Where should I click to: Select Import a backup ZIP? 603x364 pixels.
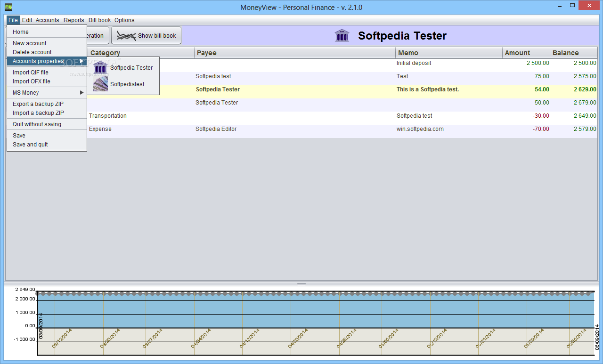(x=47, y=113)
